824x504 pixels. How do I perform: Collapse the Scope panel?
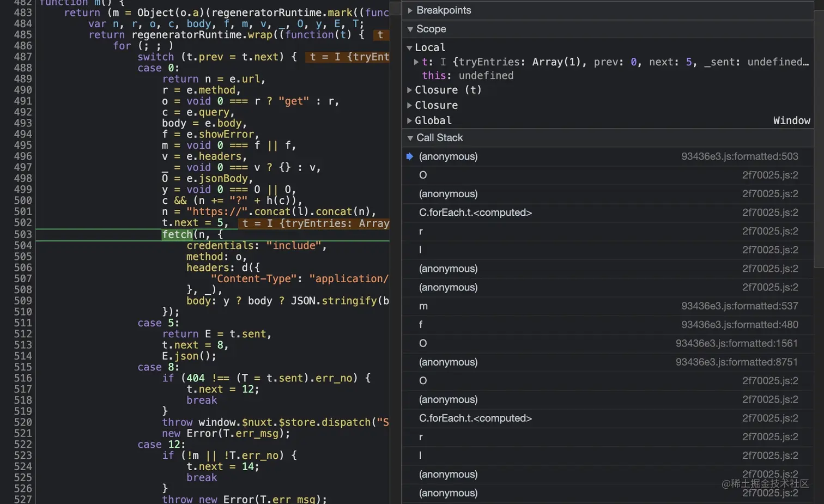tap(410, 29)
